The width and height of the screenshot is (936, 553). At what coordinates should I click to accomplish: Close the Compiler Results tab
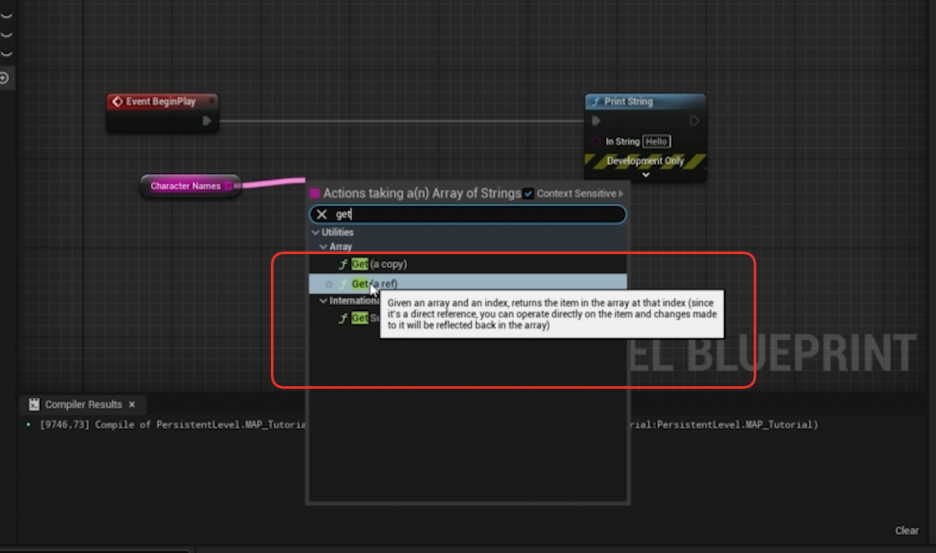132,404
